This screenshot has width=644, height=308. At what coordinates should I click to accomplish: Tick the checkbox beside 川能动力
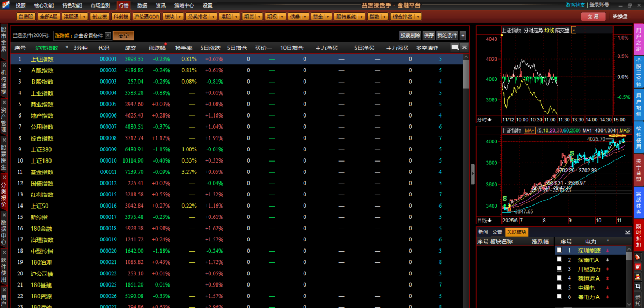[559, 269]
